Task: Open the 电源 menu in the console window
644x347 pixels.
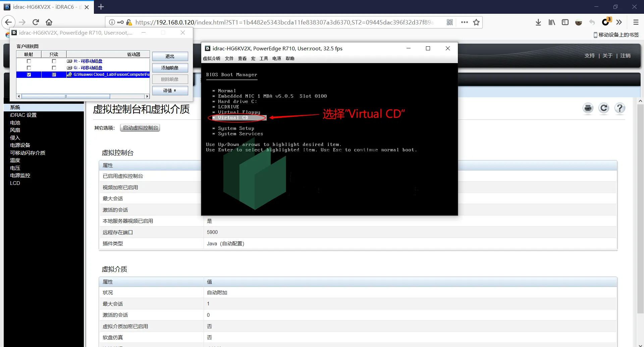Action: click(277, 58)
